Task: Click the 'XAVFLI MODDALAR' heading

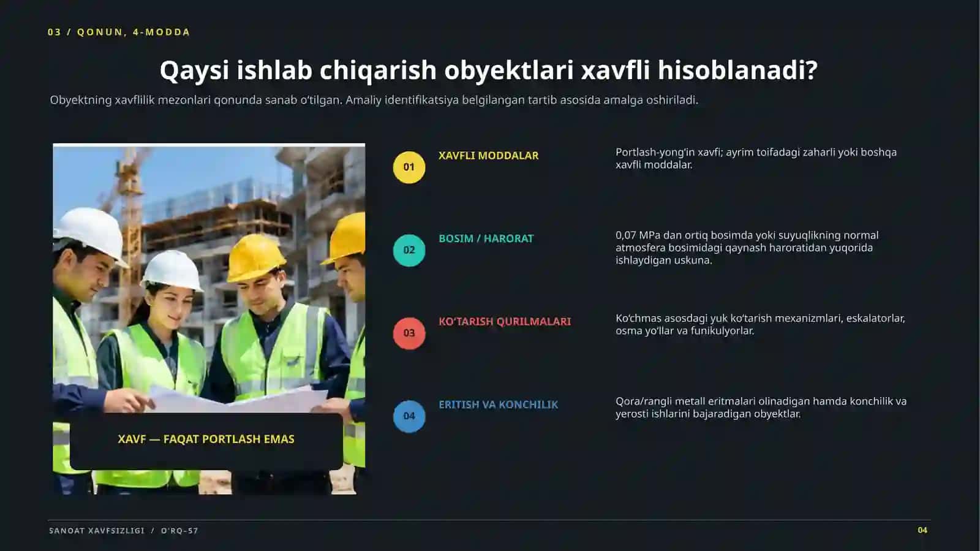Action: [x=488, y=156]
